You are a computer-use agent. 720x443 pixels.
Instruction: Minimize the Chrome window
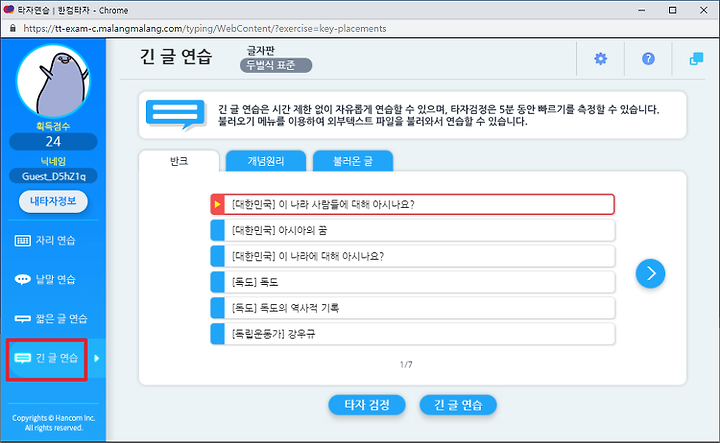coord(641,10)
